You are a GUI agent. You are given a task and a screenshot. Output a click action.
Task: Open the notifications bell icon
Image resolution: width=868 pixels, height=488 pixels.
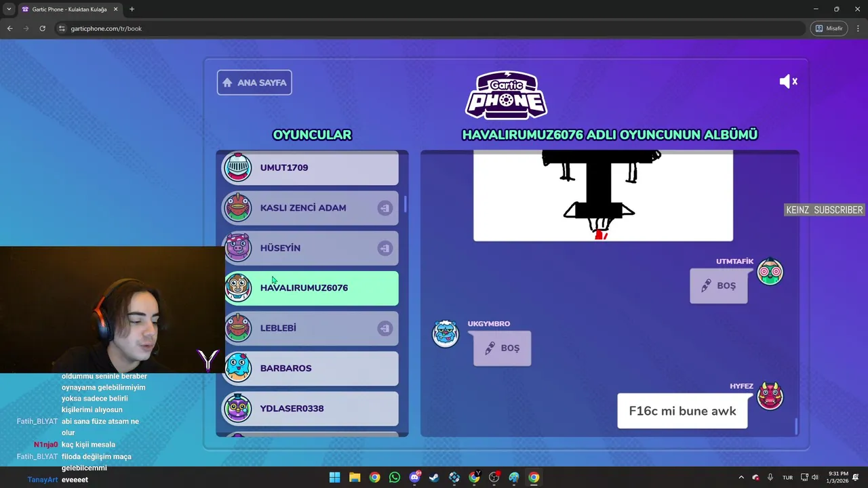856,477
